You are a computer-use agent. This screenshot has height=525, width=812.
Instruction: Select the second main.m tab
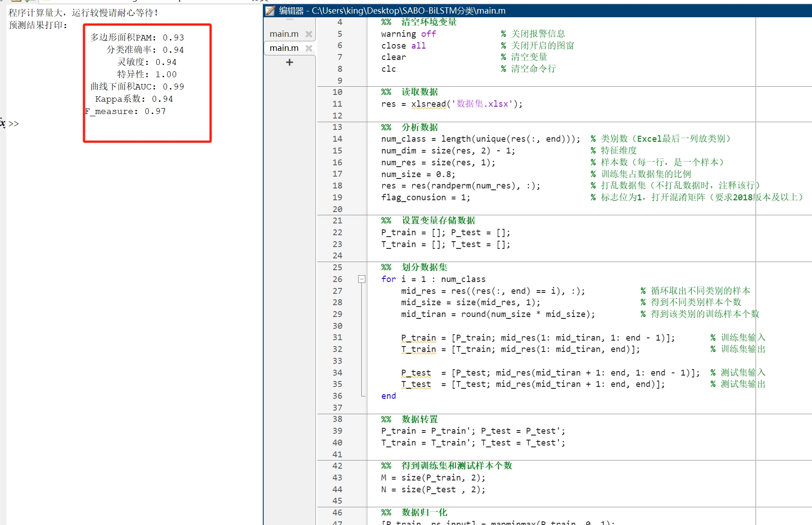click(284, 48)
